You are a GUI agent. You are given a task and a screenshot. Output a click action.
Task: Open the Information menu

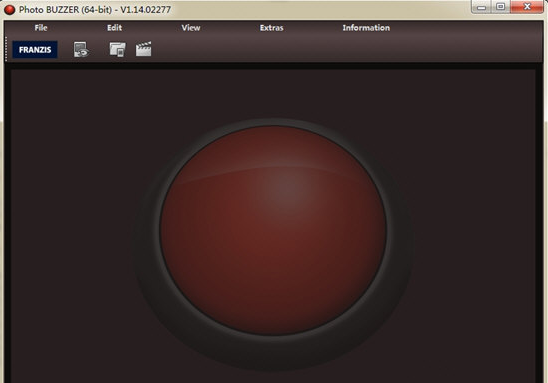(366, 28)
